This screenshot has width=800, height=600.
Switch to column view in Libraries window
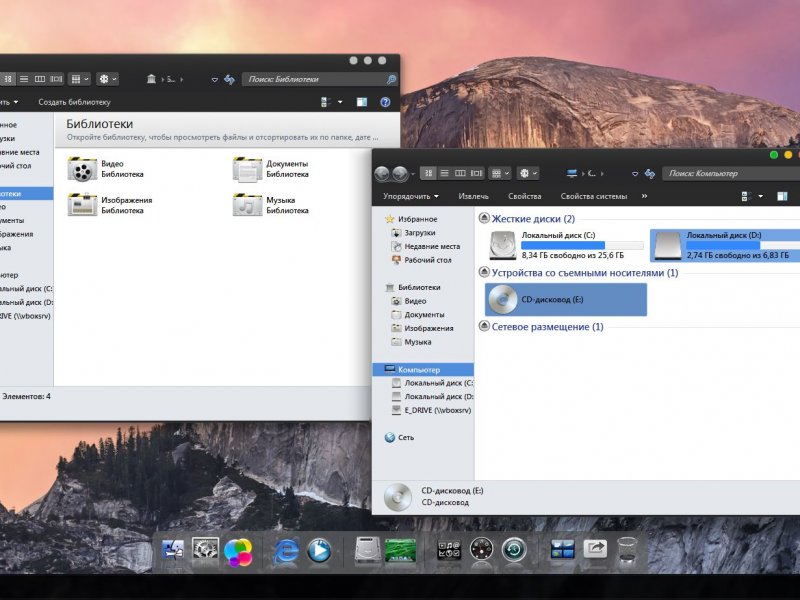coord(40,79)
